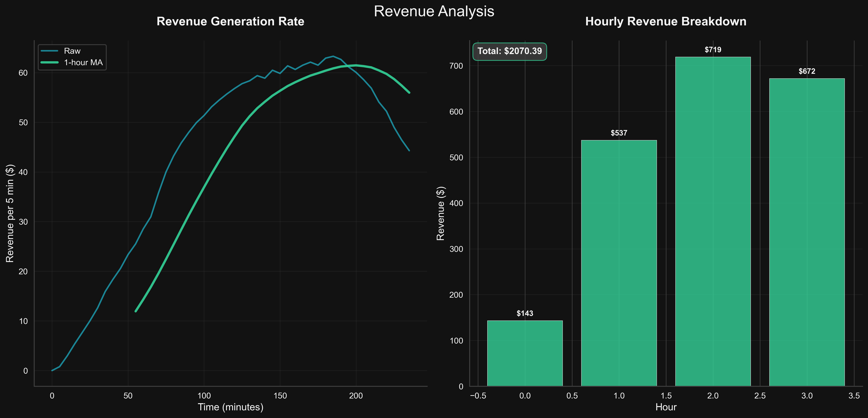Click the y-axis tick '40' in line chart
This screenshot has height=418, width=868.
coord(23,172)
